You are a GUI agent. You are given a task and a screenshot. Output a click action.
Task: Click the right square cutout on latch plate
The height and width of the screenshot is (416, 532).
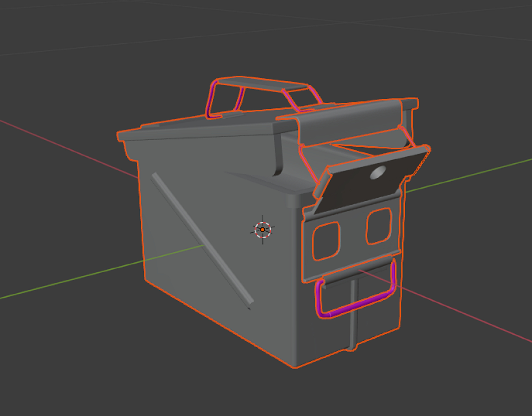coord(379,226)
